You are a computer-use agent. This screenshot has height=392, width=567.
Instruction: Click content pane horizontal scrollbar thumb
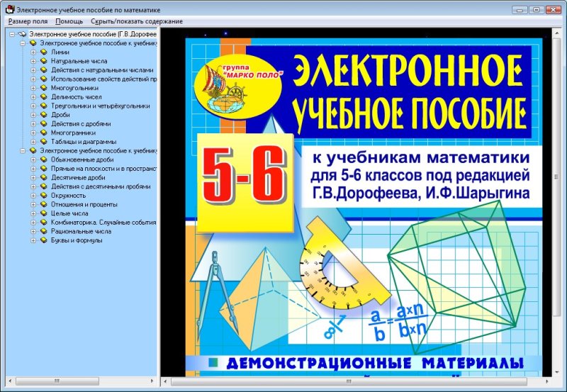tap(349, 381)
